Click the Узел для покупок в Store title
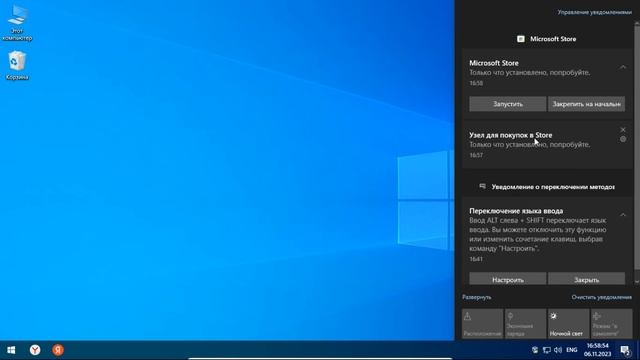Screen dimensions: 640x360 click(510, 135)
